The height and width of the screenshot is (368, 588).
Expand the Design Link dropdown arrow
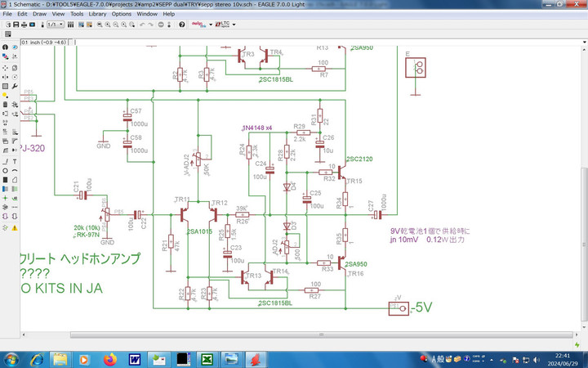[211, 25]
